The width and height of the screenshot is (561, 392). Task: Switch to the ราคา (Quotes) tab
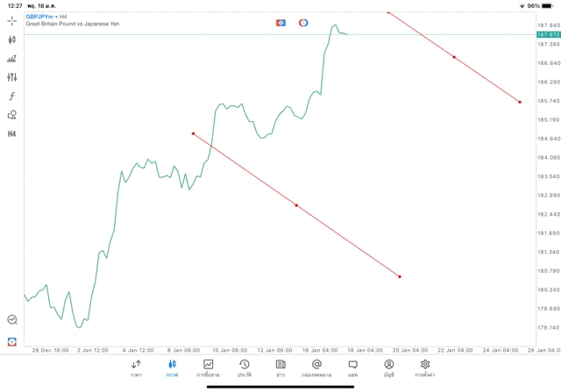pyautogui.click(x=136, y=367)
